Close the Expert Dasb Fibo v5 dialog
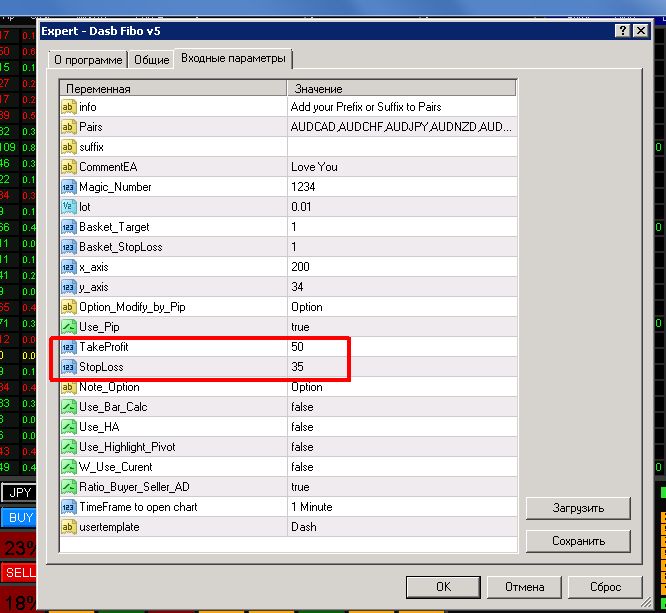Image resolution: width=666 pixels, height=613 pixels. tap(641, 31)
